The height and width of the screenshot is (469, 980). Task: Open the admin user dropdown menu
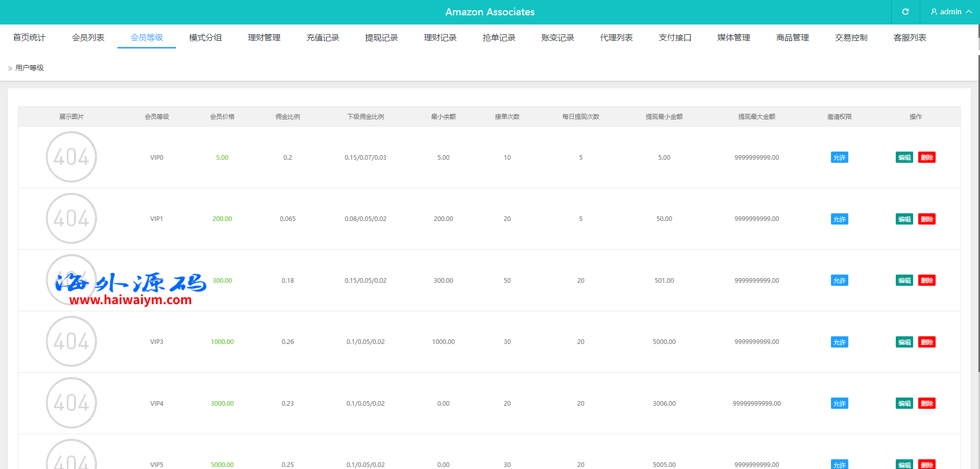950,12
